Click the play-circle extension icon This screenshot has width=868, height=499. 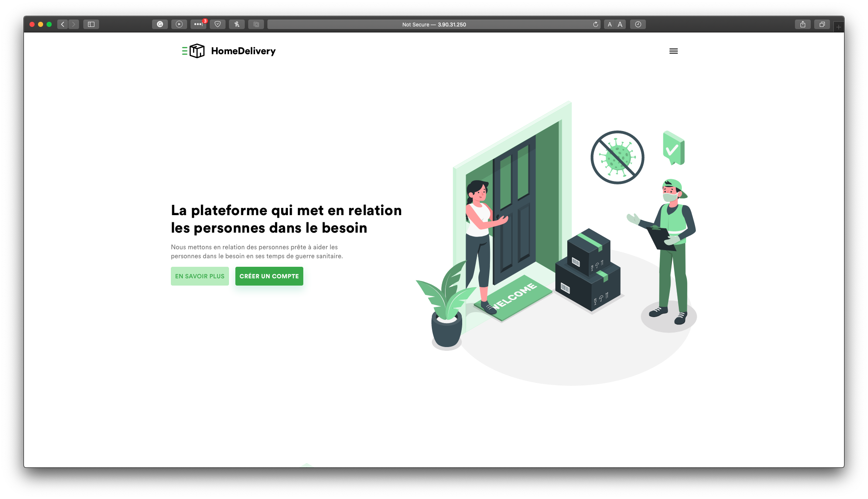click(x=179, y=24)
